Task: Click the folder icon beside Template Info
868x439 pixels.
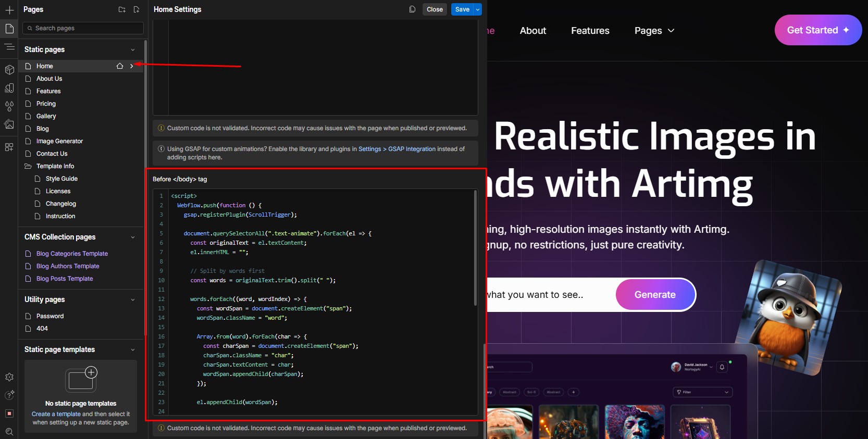Action: (28, 166)
